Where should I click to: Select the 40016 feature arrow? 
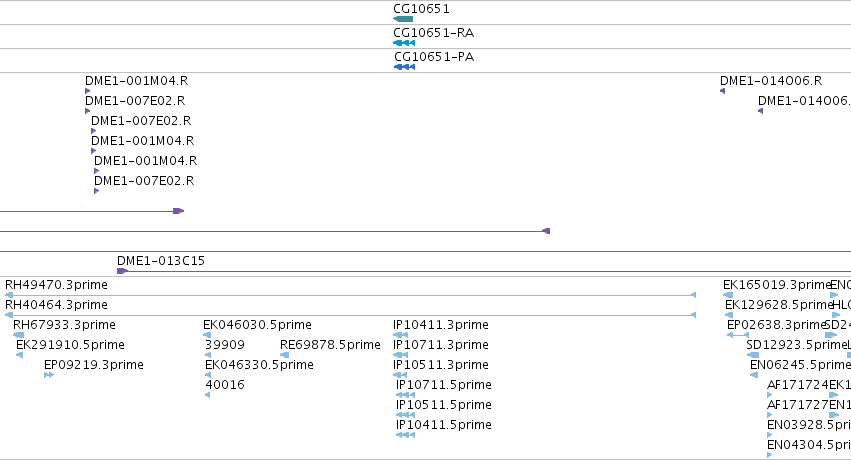tap(207, 395)
